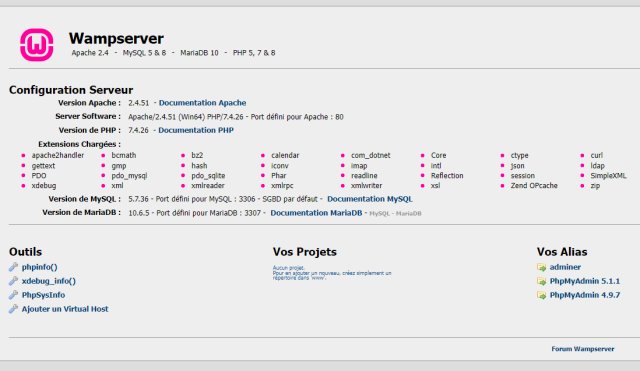Image resolution: width=640 pixels, height=371 pixels.
Task: Click the Reflection extension entry
Action: [447, 176]
